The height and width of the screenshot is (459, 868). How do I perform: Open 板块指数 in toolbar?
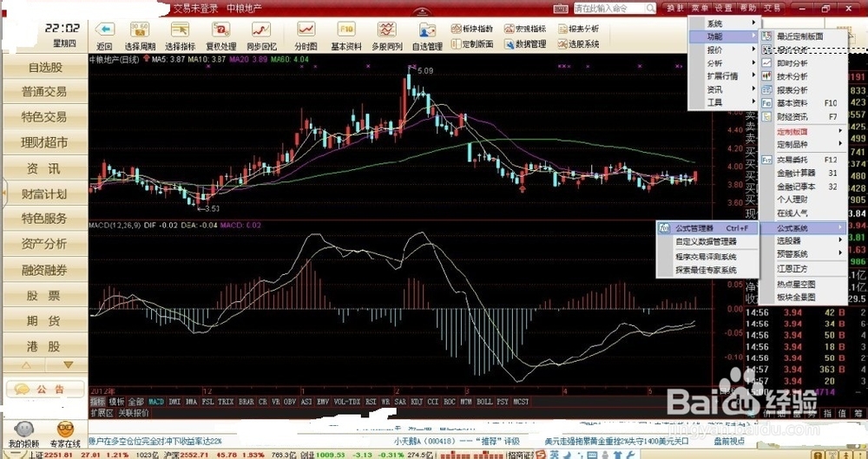click(x=472, y=29)
